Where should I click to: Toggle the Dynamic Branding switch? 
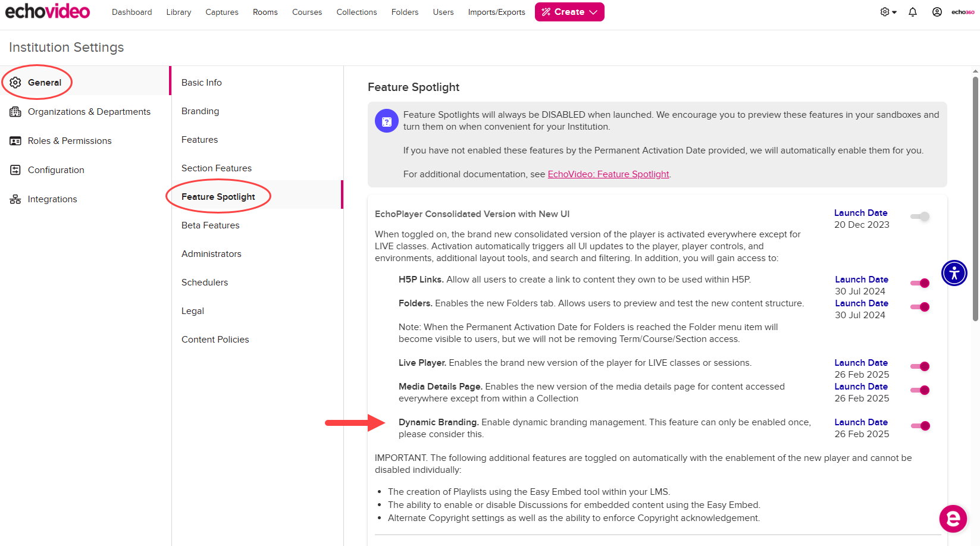[920, 426]
